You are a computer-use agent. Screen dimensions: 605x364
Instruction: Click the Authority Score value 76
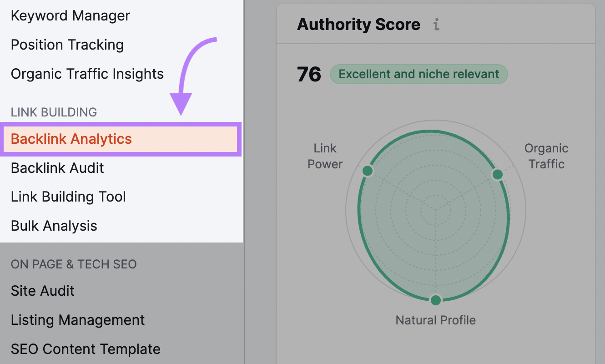point(309,74)
